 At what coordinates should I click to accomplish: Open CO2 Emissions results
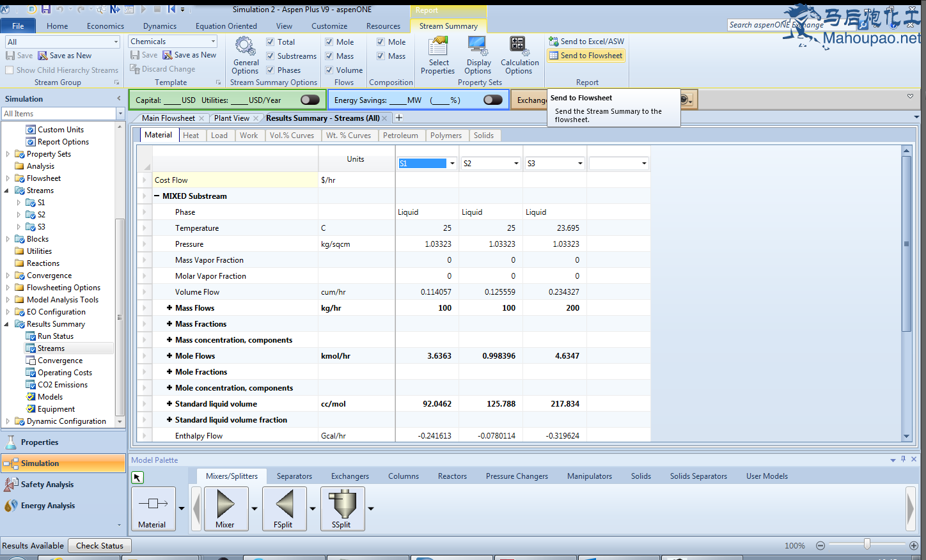pos(57,385)
